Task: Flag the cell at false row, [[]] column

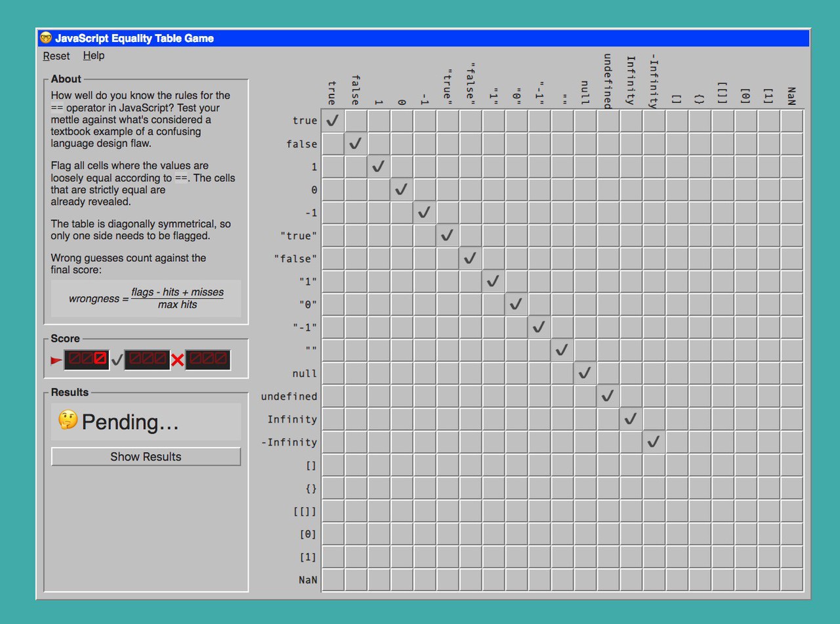Action: pyautogui.click(x=723, y=144)
